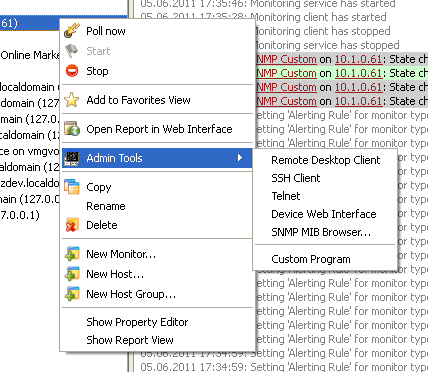The width and height of the screenshot is (428, 372).
Task: Select Poll now from the context menu
Action: 157,31
